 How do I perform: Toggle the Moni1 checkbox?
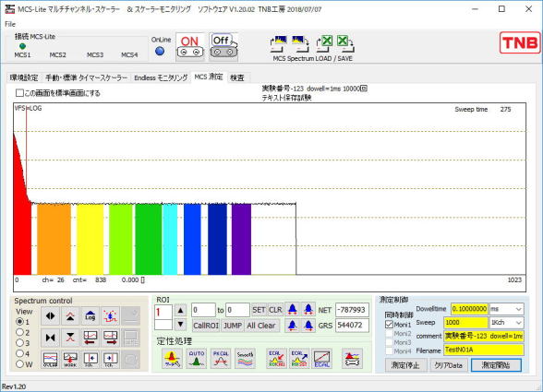point(389,325)
